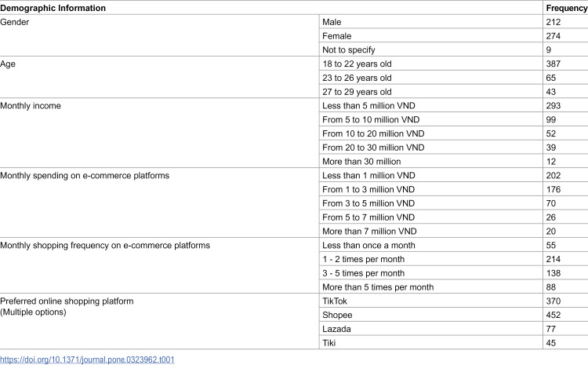Click the Lazada platform cell
This screenshot has height=365, width=588.
(336, 329)
